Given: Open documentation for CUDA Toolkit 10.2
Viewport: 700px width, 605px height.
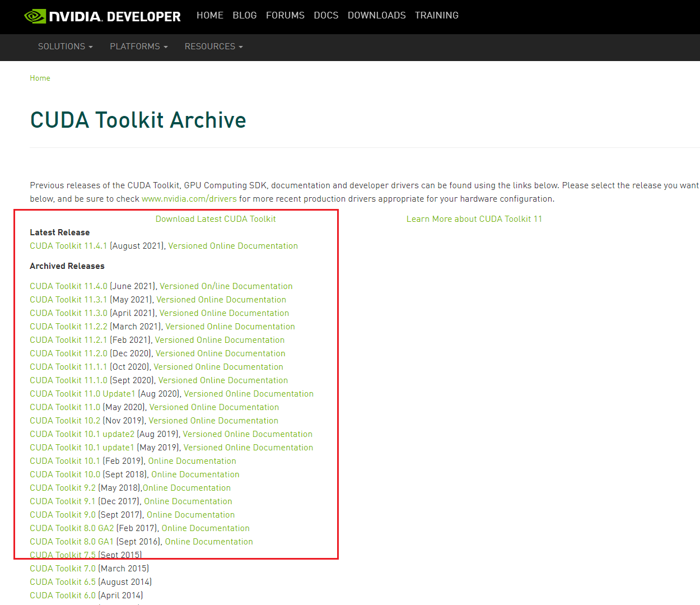Looking at the screenshot, I should (213, 421).
